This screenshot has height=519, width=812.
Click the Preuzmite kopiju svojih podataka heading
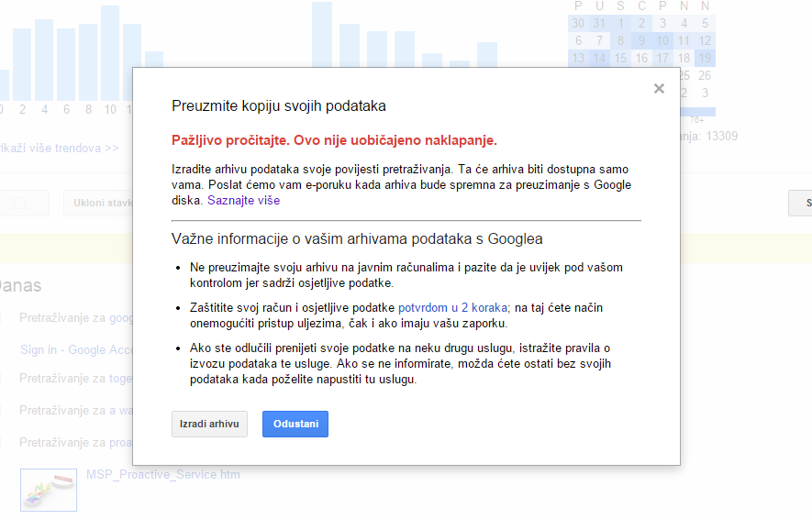[x=279, y=106]
